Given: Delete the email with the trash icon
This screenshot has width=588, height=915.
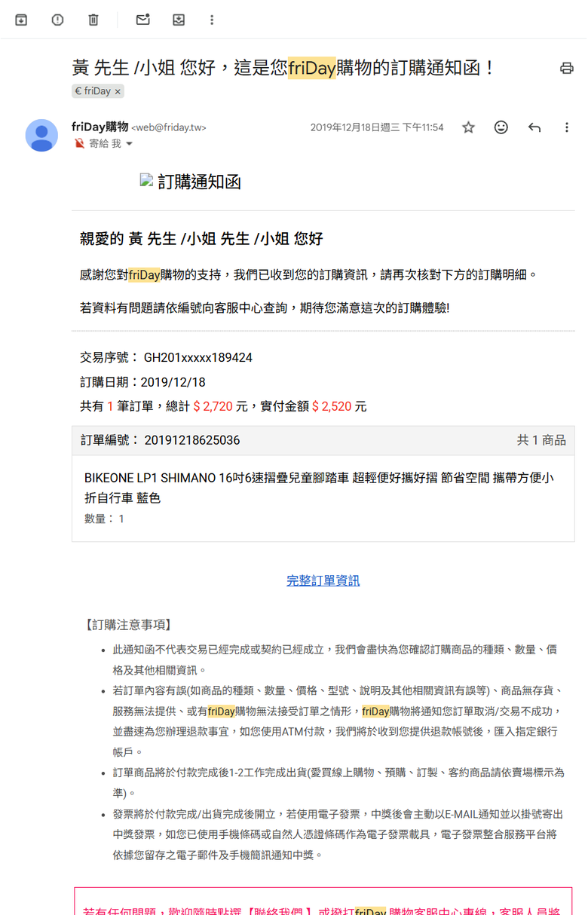Looking at the screenshot, I should tap(93, 20).
